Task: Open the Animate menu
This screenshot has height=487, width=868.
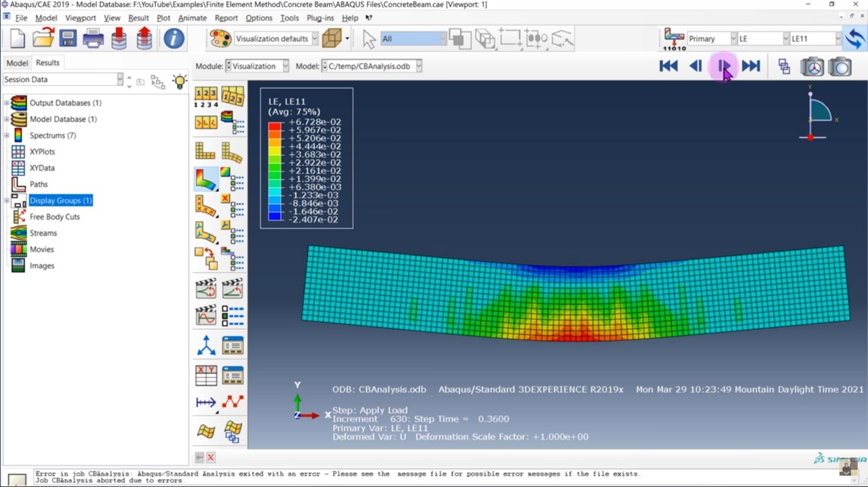Action: coord(192,18)
